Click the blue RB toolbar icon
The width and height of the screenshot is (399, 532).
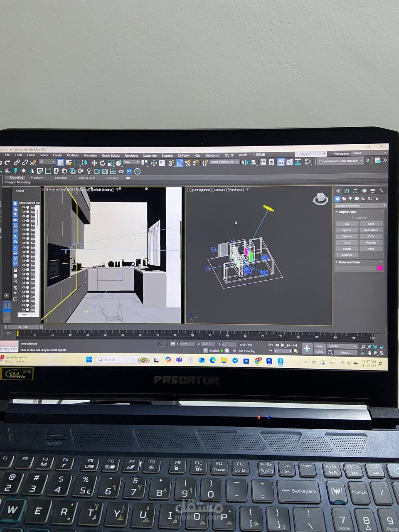[x=129, y=171]
